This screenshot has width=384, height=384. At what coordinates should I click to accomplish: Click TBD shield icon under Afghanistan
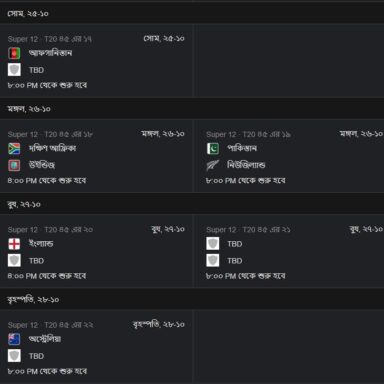click(x=14, y=70)
